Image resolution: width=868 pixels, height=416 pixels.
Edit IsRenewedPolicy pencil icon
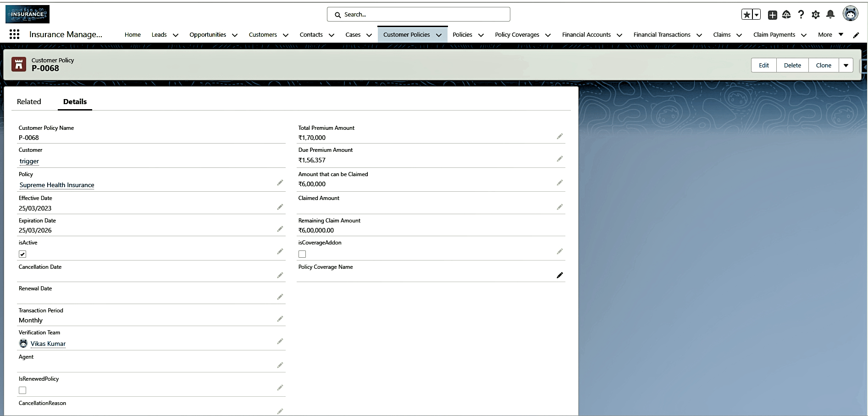pos(280,388)
